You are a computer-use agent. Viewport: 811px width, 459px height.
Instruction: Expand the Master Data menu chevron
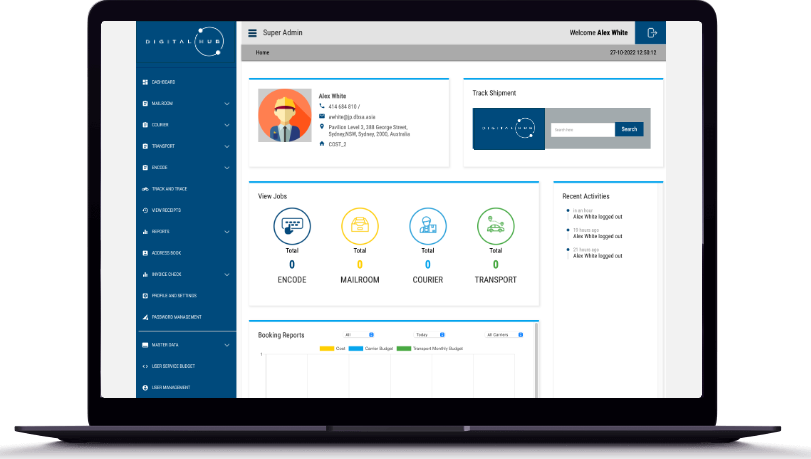pos(227,345)
